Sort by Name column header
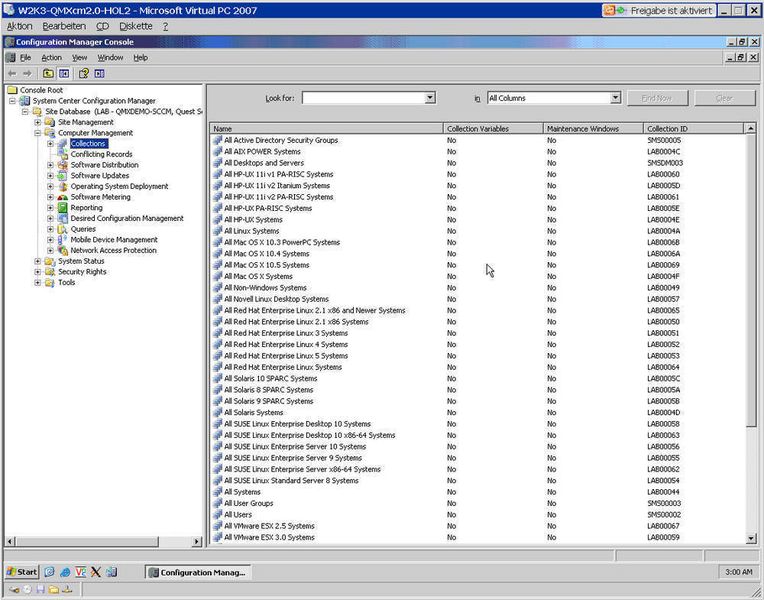The height and width of the screenshot is (600, 764). click(326, 129)
